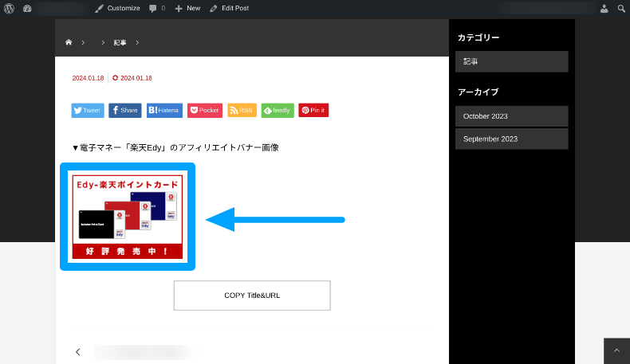
Task: Select the 電子マネー「楽天Edy」 heading text
Action: 175,147
